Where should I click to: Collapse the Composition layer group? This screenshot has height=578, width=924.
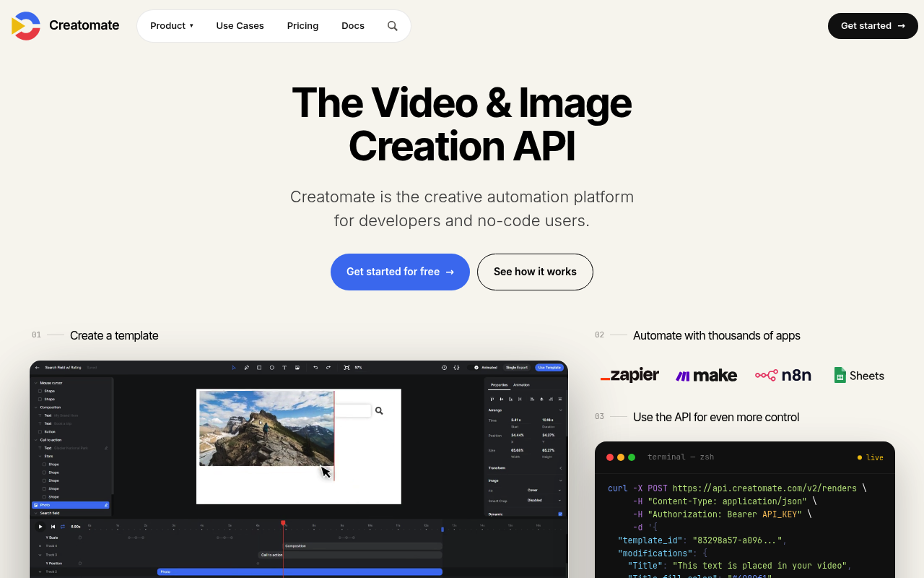[x=36, y=407]
